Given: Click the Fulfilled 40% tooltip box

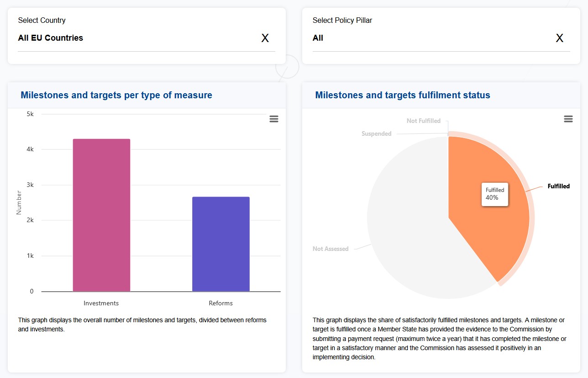Looking at the screenshot, I should tap(495, 194).
